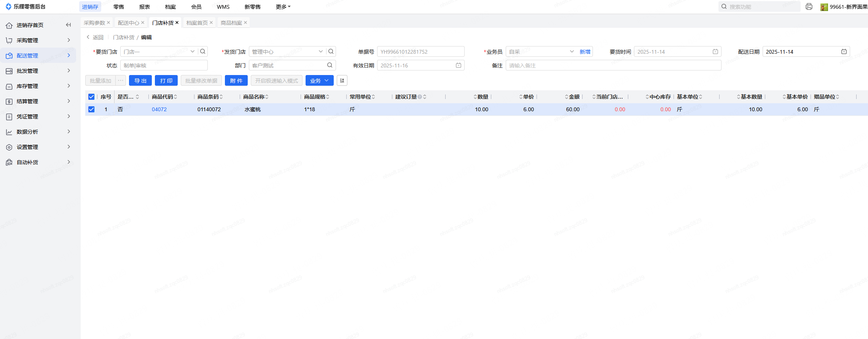Open product code link 04072
Image resolution: width=868 pixels, height=339 pixels.
point(159,109)
